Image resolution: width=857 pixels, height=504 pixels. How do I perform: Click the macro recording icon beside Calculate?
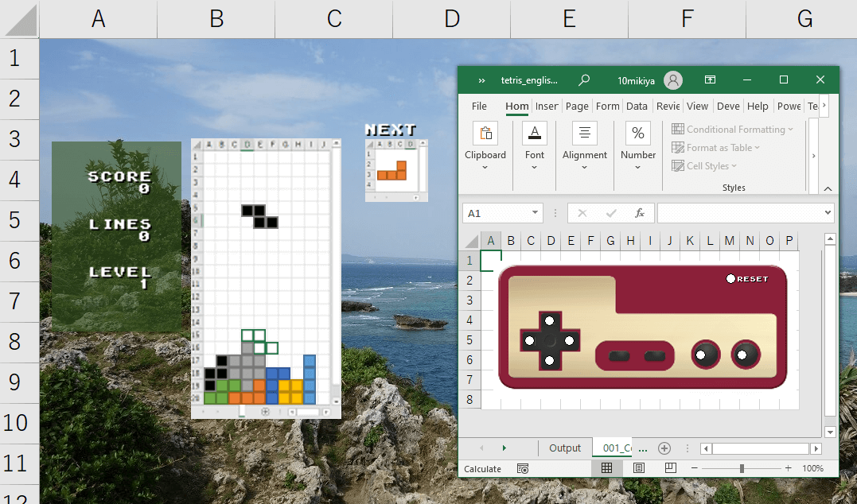(x=523, y=468)
